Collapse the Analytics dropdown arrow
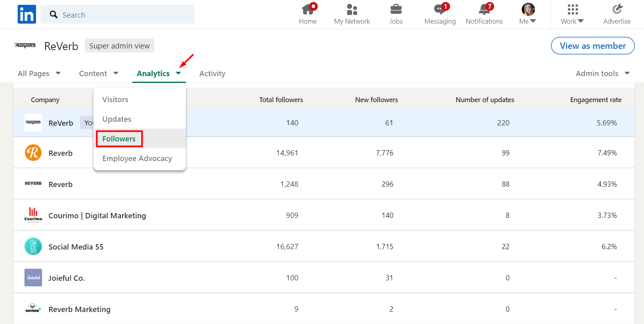Image resolution: width=644 pixels, height=324 pixels. (x=178, y=73)
